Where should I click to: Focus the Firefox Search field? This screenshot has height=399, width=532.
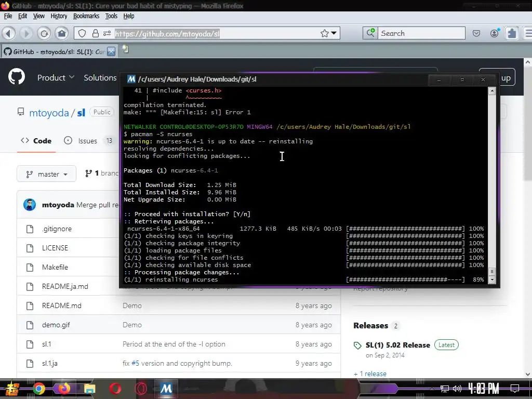[421, 33]
